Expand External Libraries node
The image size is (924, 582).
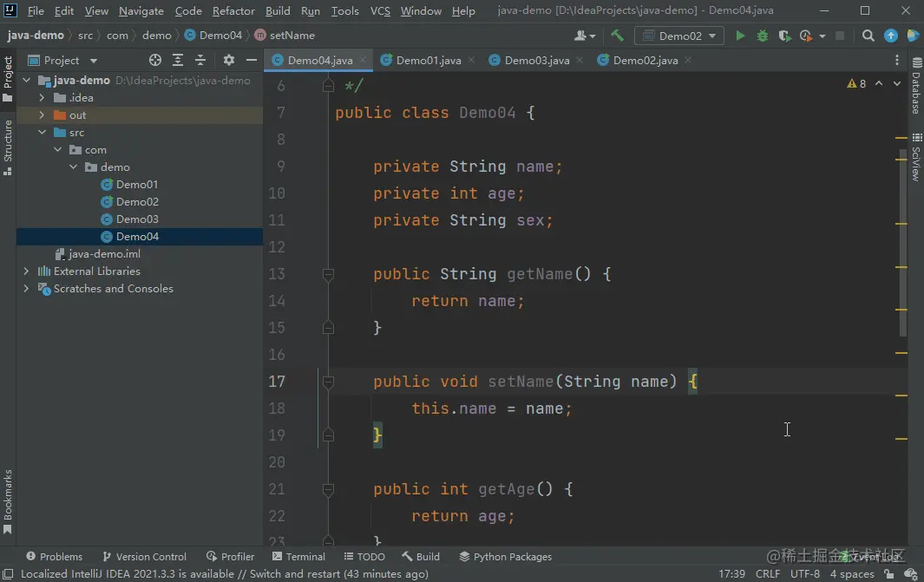pyautogui.click(x=26, y=271)
